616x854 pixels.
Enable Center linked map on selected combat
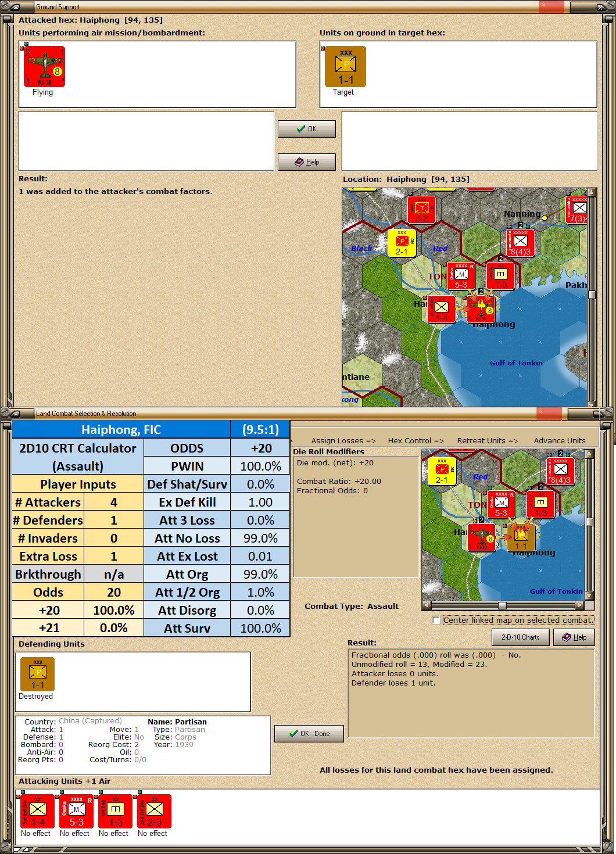[x=436, y=620]
